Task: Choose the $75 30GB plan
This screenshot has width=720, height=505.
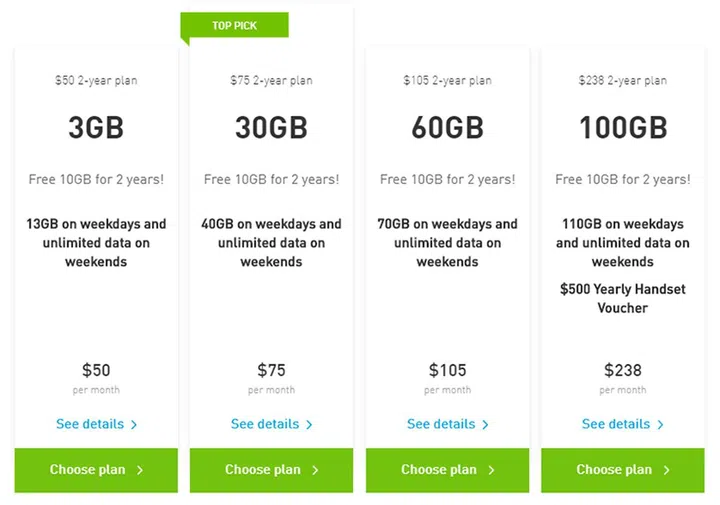Action: coord(271,470)
